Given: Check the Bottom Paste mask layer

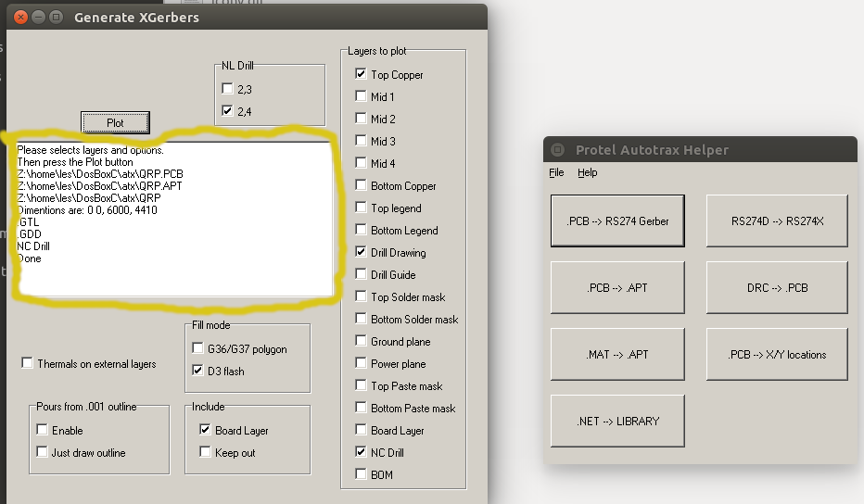Looking at the screenshot, I should [361, 407].
